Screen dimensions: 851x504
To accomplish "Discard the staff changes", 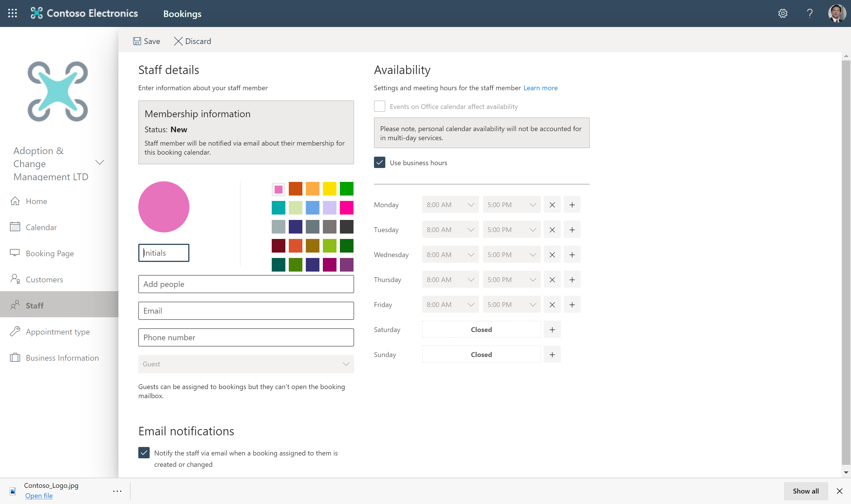I will click(x=193, y=41).
